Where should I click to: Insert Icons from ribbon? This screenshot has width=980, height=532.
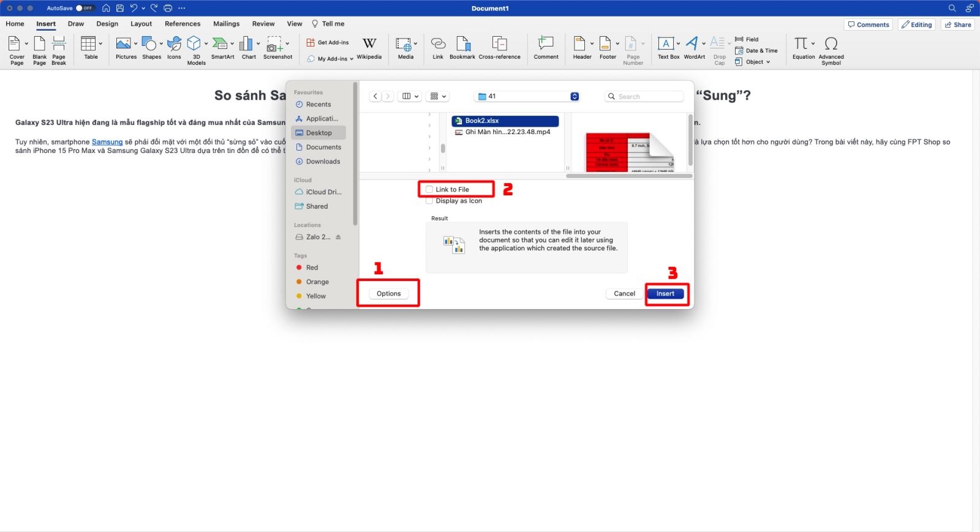tap(174, 48)
